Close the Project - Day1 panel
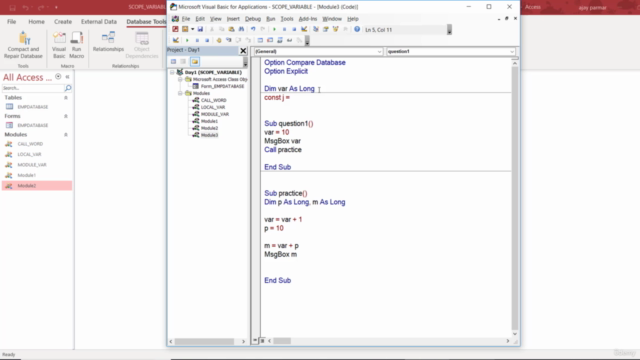 (x=243, y=51)
